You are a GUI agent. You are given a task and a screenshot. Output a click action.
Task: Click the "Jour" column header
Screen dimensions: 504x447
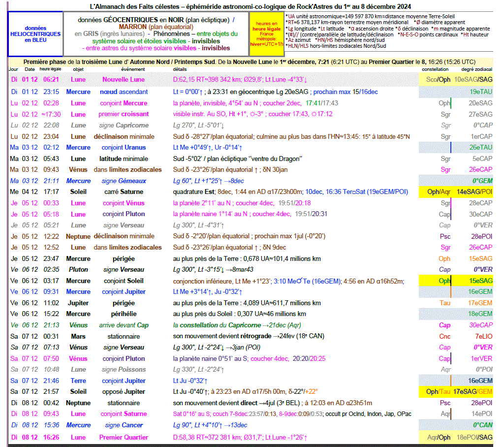[x=13, y=69]
